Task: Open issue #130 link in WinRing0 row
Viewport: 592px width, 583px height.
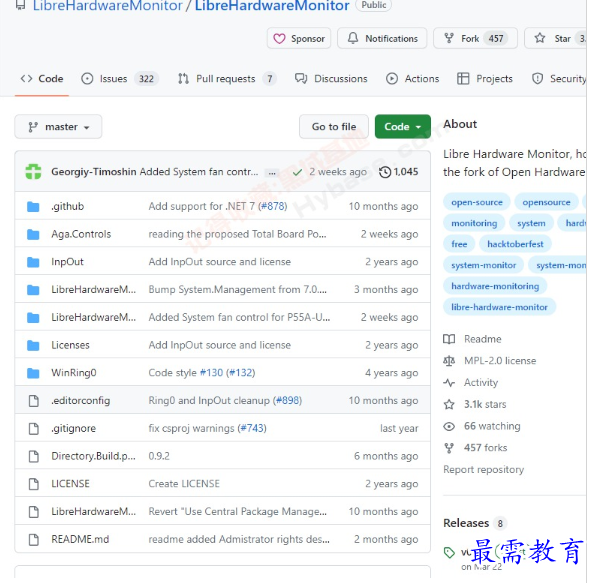Action: (x=211, y=373)
